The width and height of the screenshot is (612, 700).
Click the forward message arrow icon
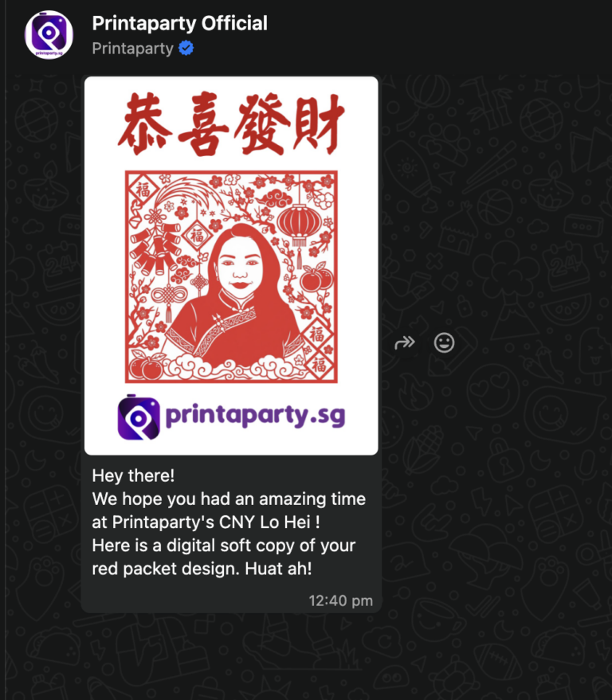click(405, 343)
